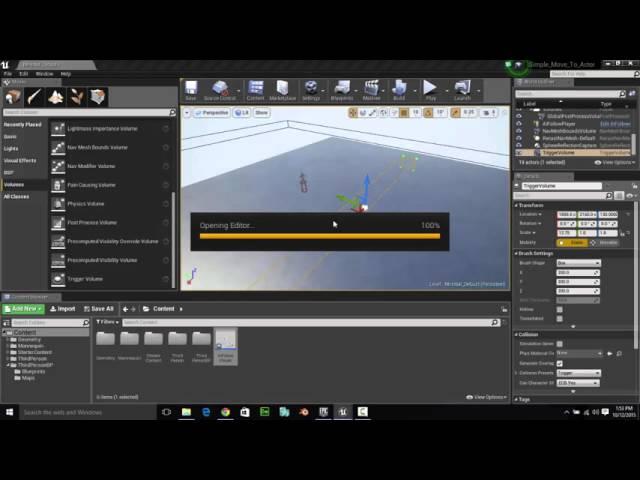Select the rotate gizmo tool in viewport

click(x=363, y=113)
